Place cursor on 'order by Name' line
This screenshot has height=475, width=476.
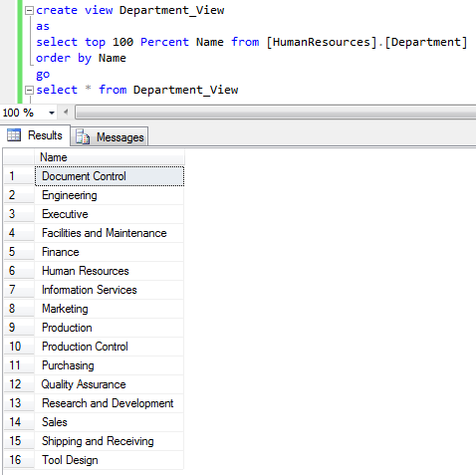click(x=81, y=58)
